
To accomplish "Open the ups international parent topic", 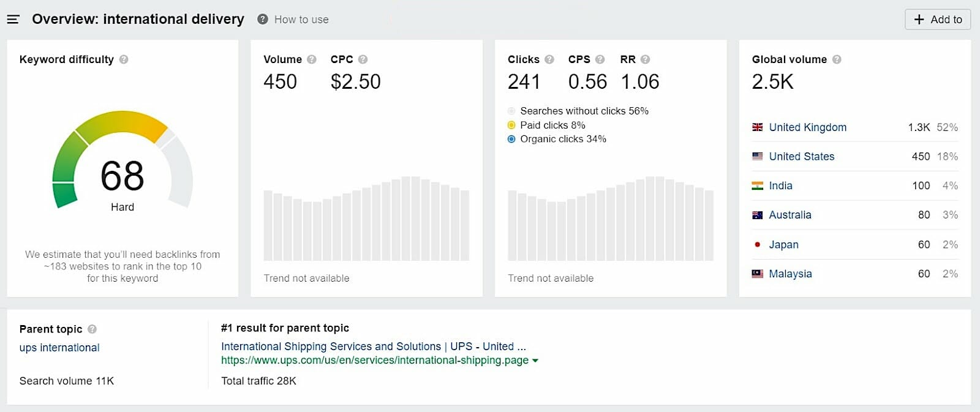I will coord(59,348).
